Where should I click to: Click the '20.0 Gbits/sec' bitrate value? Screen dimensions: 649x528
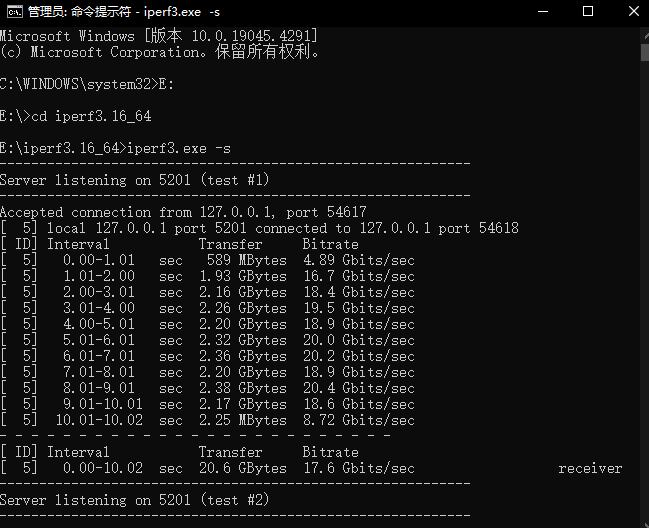[x=358, y=340]
